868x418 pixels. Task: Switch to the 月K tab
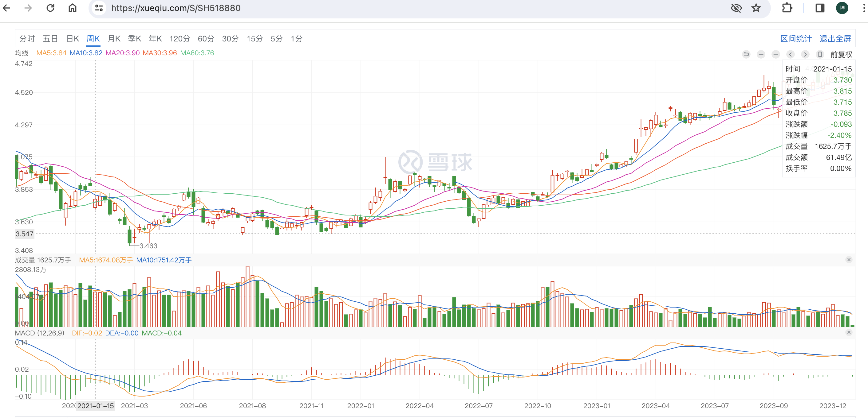pyautogui.click(x=114, y=39)
